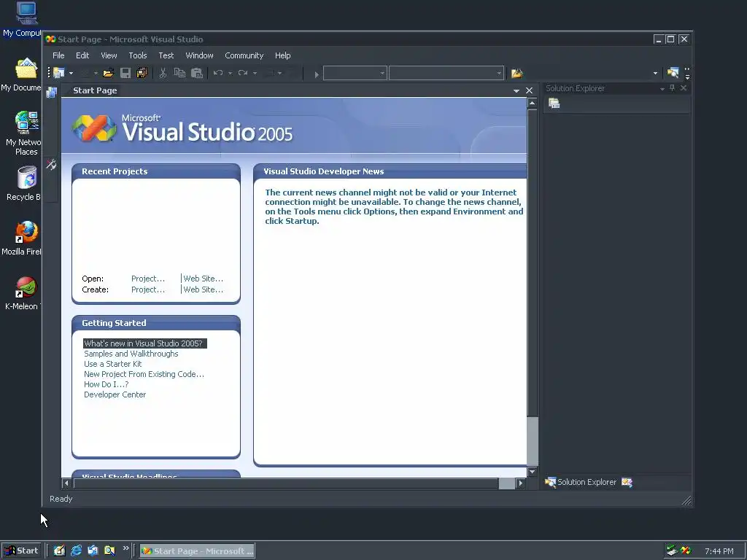
Task: Switch to the Class View bottom tab icon
Action: [x=627, y=483]
